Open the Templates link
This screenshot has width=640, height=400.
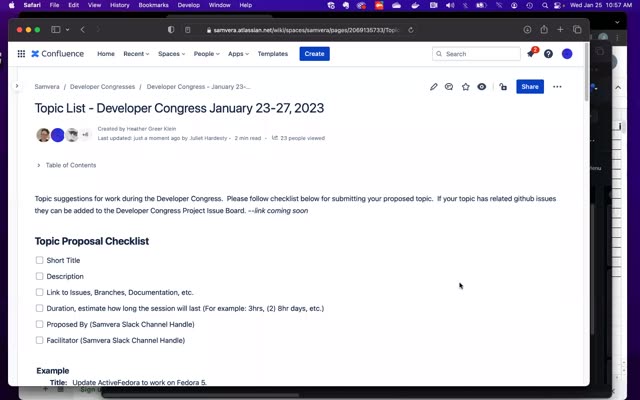[273, 54]
